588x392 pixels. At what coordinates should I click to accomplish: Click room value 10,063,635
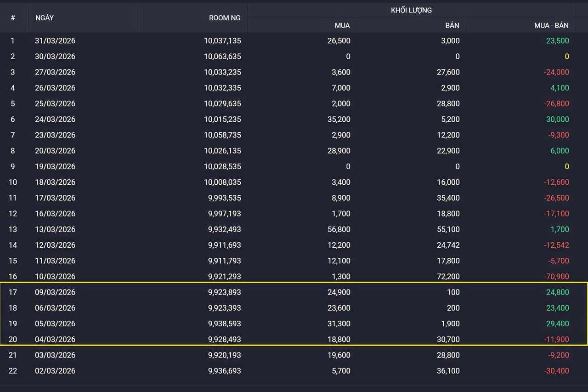[222, 57]
